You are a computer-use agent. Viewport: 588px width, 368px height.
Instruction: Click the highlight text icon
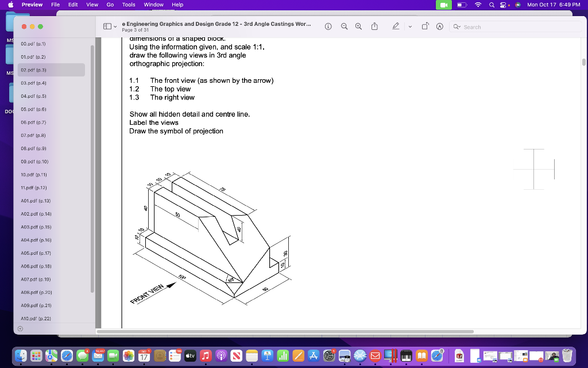(439, 26)
